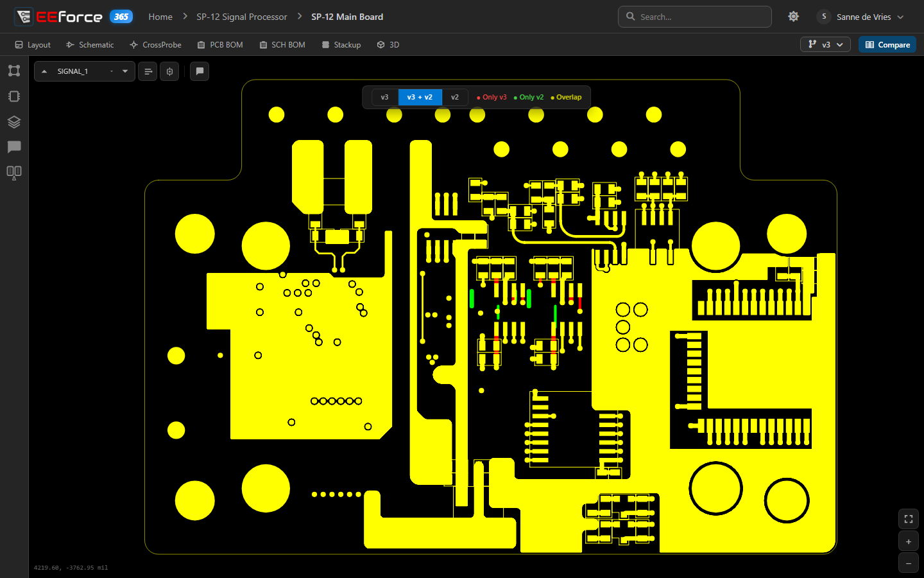Click the center target toolbar button
Screen dimensions: 924x578
click(169, 71)
